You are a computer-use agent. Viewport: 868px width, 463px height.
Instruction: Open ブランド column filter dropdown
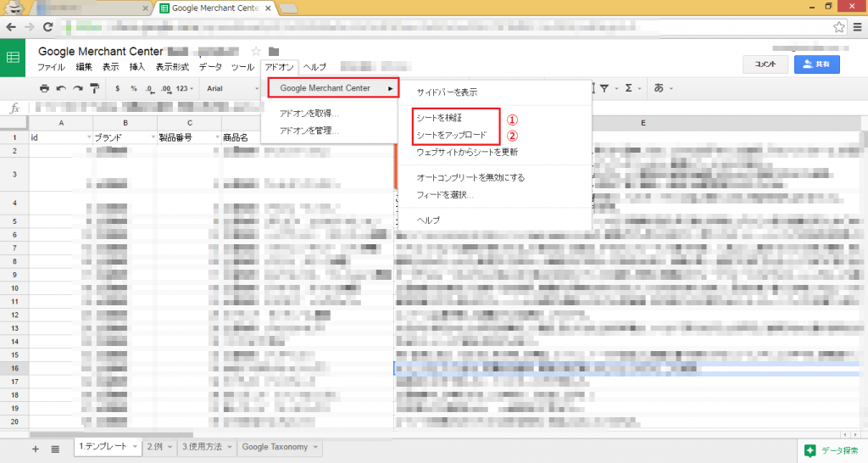153,137
